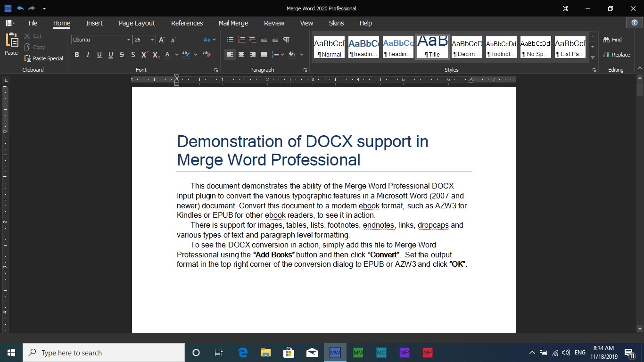644x362 pixels.
Task: Open the font color dropdown arrow
Action: 177,55
